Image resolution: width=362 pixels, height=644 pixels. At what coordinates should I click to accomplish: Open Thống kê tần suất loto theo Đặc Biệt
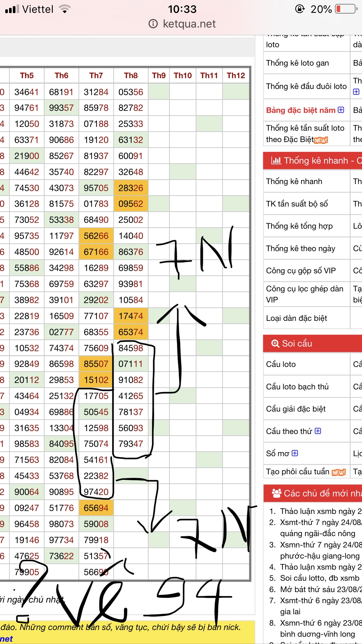305,134
